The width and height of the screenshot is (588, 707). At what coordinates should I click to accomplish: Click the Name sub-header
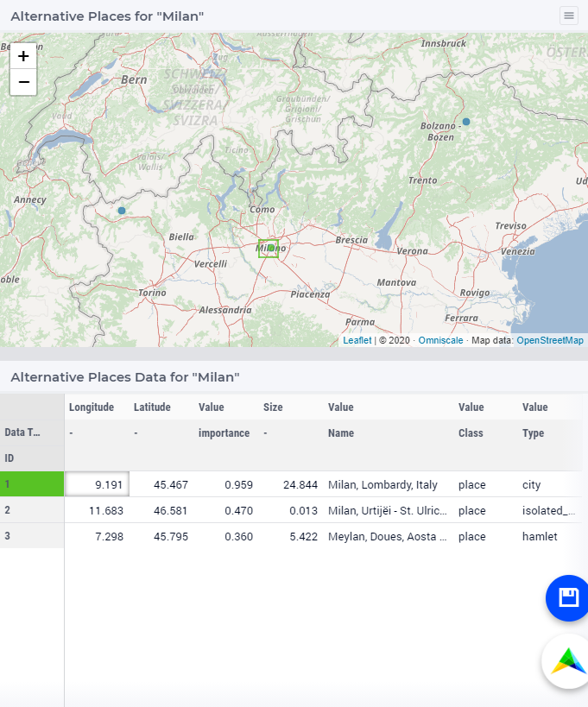[x=341, y=433]
